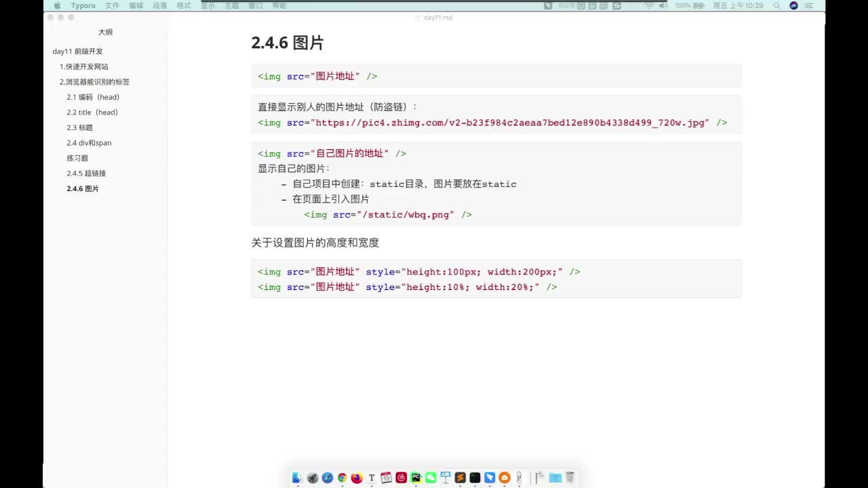Screen dimensions: 868x488
Task: Click the '关于设置图片的高度和宽度' paragraph
Action: pyautogui.click(x=315, y=243)
